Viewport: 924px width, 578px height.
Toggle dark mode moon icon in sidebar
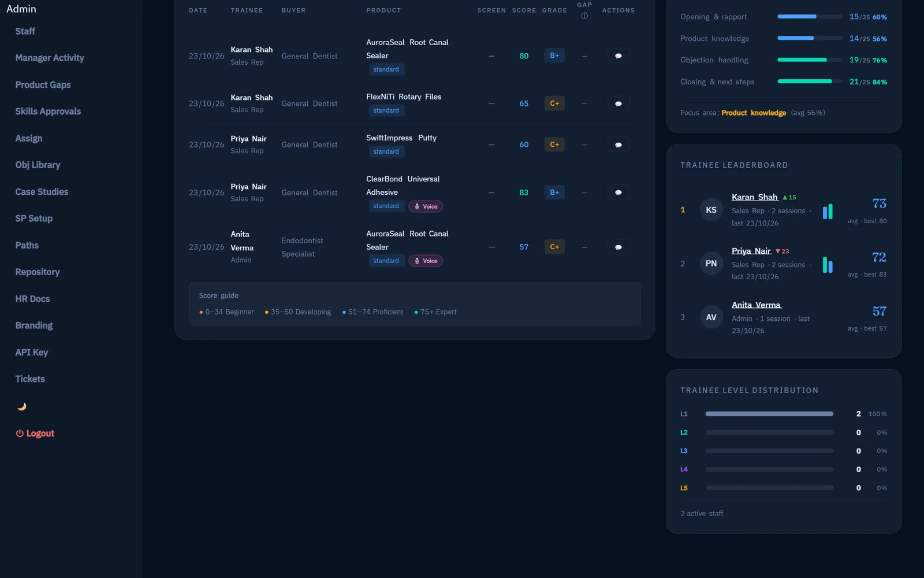pyautogui.click(x=22, y=406)
